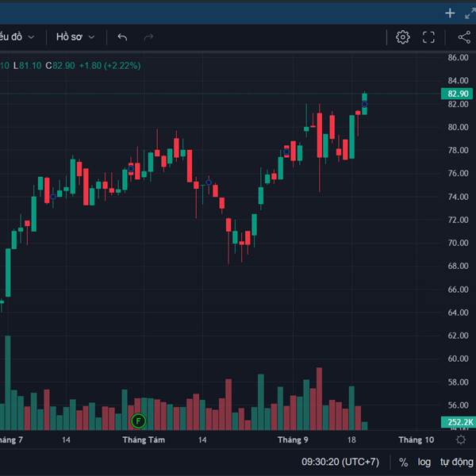Toggle percent scale mode

coord(403,463)
